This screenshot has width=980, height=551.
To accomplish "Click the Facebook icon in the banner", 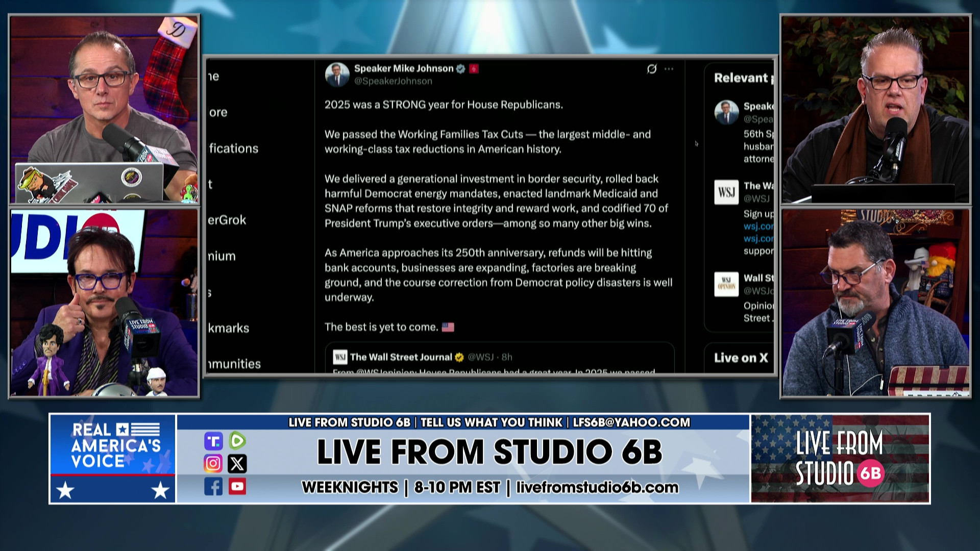I will [x=213, y=487].
